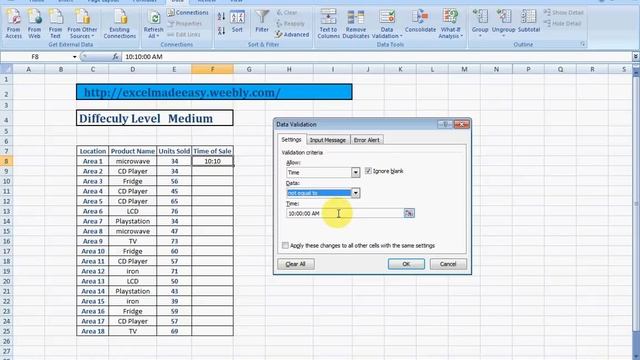Click the Group outline icon
640x360 pixels.
pos(480,23)
